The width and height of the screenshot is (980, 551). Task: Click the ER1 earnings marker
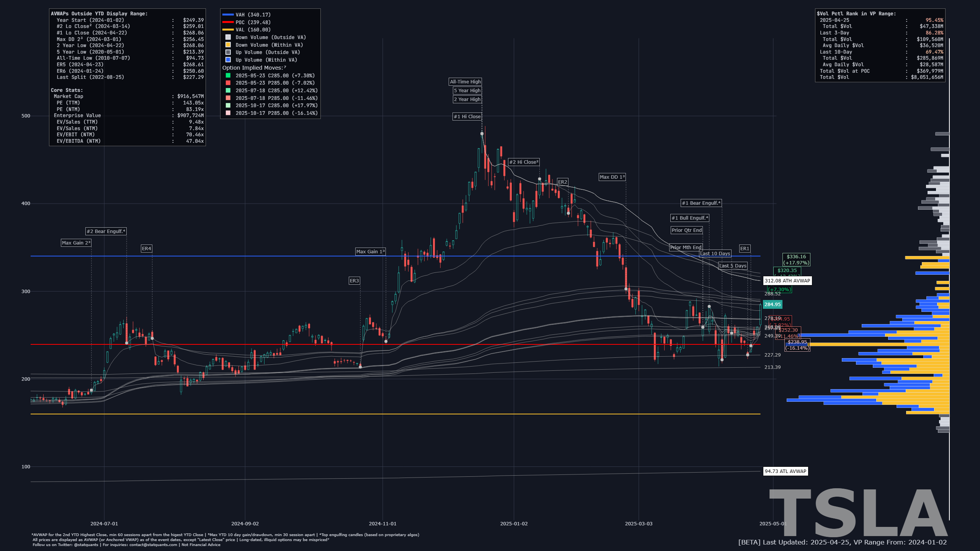coord(745,248)
